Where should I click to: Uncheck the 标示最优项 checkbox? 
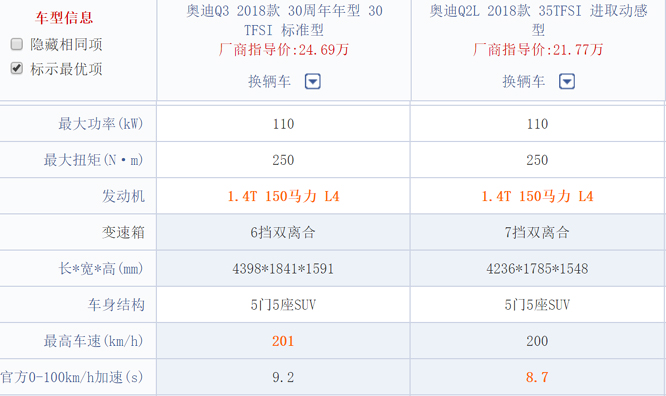click(17, 68)
